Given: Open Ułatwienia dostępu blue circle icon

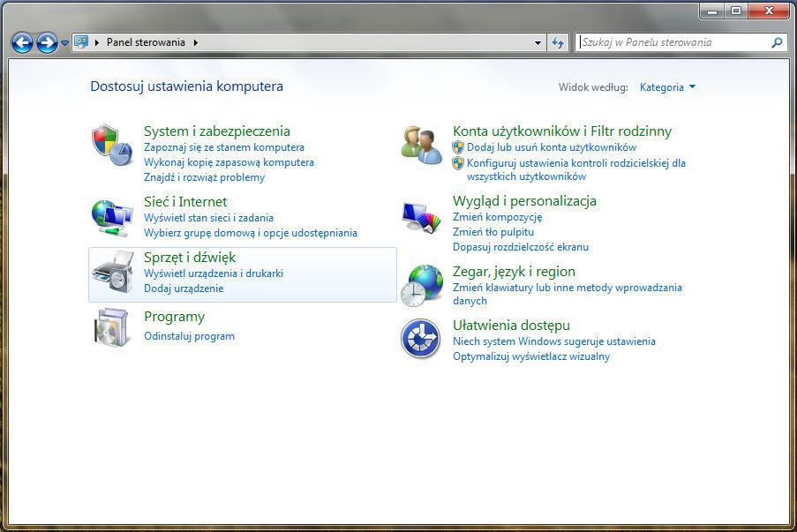Looking at the screenshot, I should (420, 339).
